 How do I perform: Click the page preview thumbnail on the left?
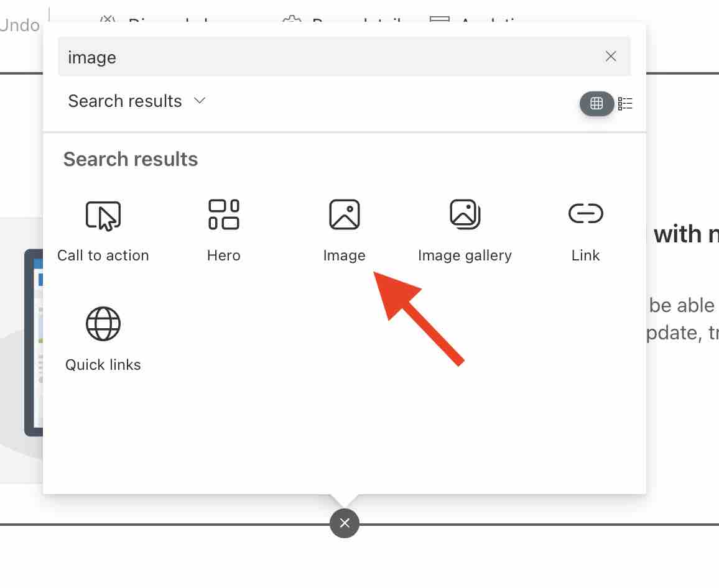pyautogui.click(x=34, y=342)
